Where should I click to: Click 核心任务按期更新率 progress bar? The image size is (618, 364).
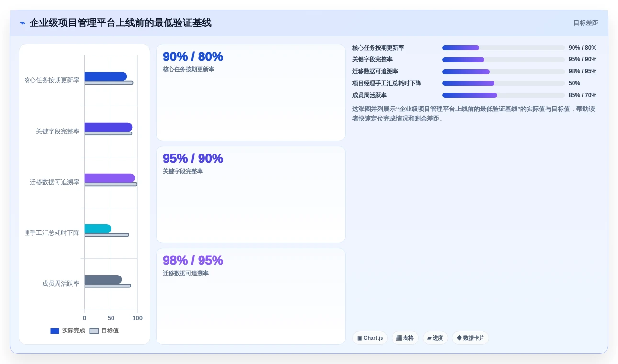tap(504, 48)
